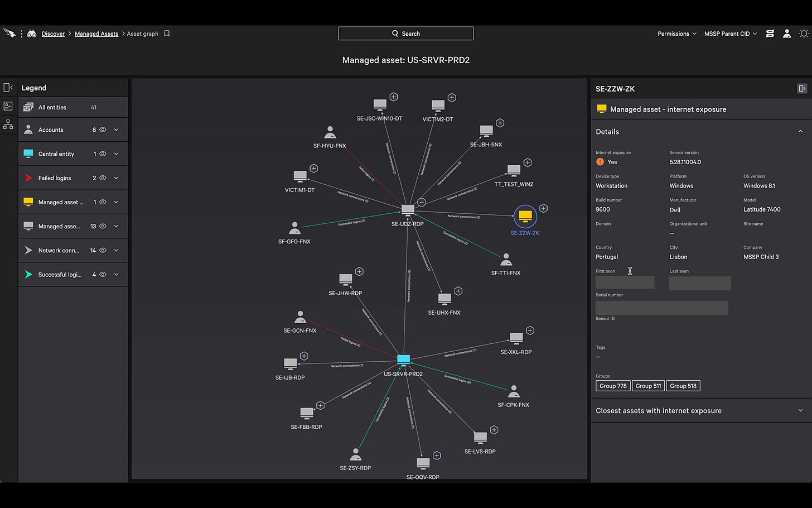Image resolution: width=812 pixels, height=508 pixels.
Task: Select the hierarchy graph icon in left rail
Action: click(8, 124)
